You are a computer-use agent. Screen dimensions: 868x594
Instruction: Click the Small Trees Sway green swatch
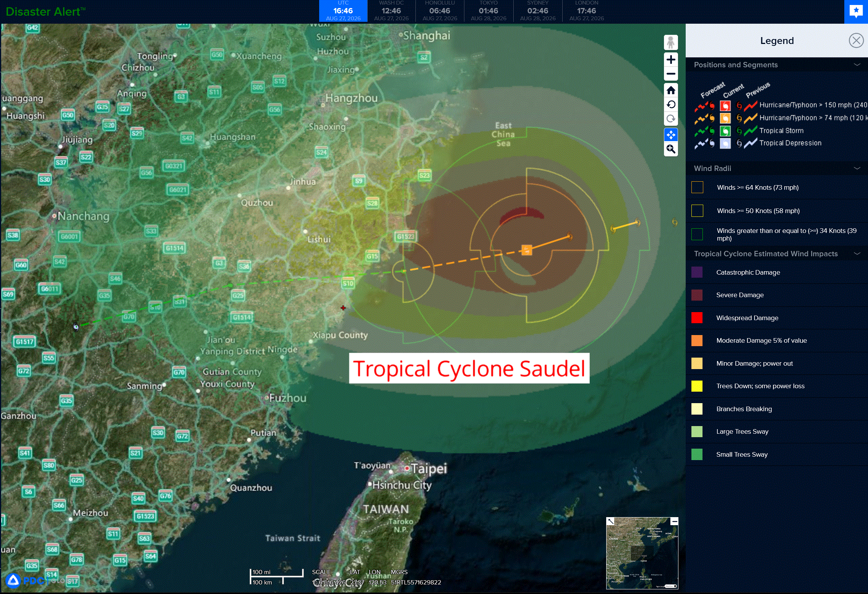pos(697,454)
